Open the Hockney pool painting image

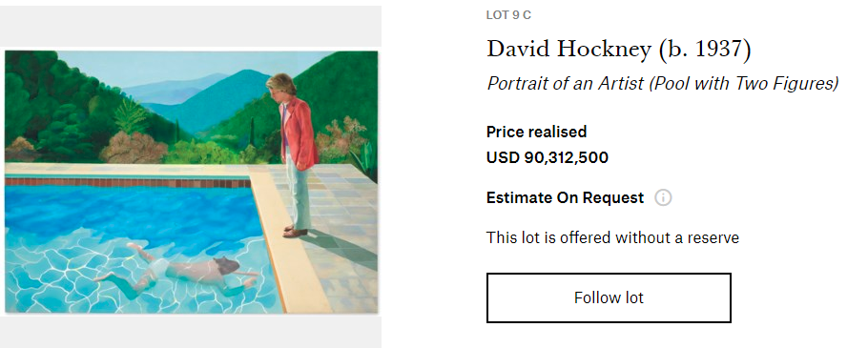tap(192, 182)
